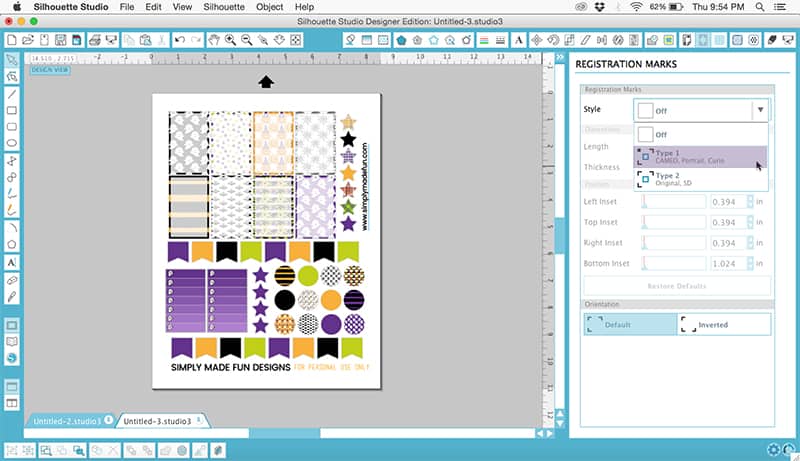Open the Style dropdown arrow
The height and width of the screenshot is (461, 800).
point(760,110)
